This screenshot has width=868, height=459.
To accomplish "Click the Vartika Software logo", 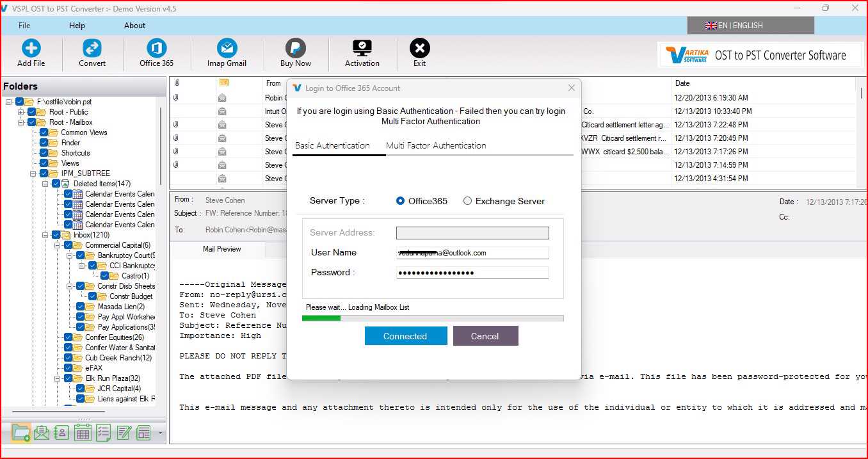I will (x=686, y=55).
